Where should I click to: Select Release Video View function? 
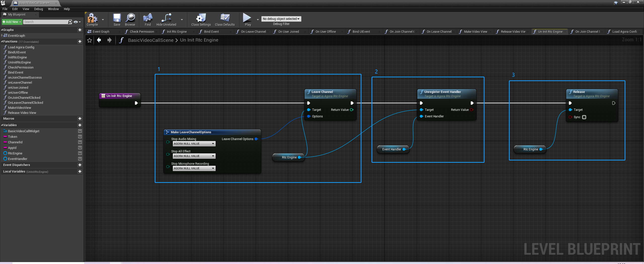coord(22,113)
